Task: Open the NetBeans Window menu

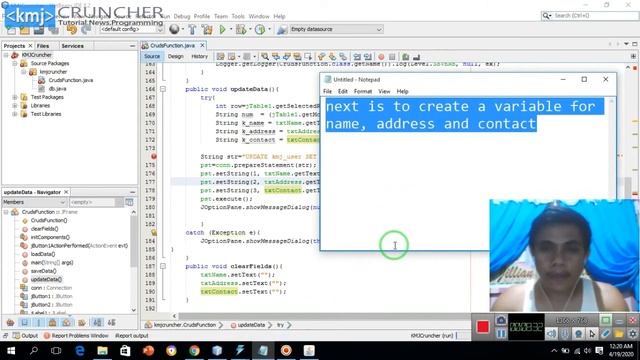Action: [259, 16]
